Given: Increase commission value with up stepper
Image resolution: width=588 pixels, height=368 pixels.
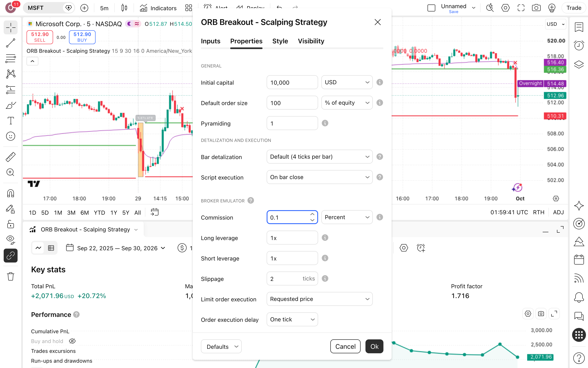Looking at the screenshot, I should tap(312, 214).
